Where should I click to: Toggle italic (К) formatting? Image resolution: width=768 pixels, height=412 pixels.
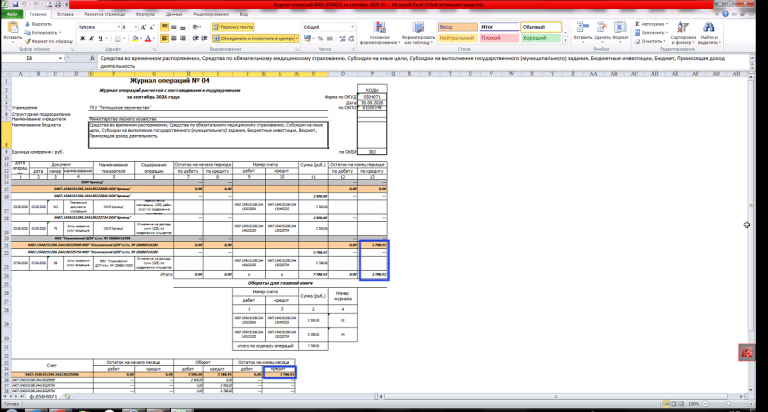[x=91, y=38]
